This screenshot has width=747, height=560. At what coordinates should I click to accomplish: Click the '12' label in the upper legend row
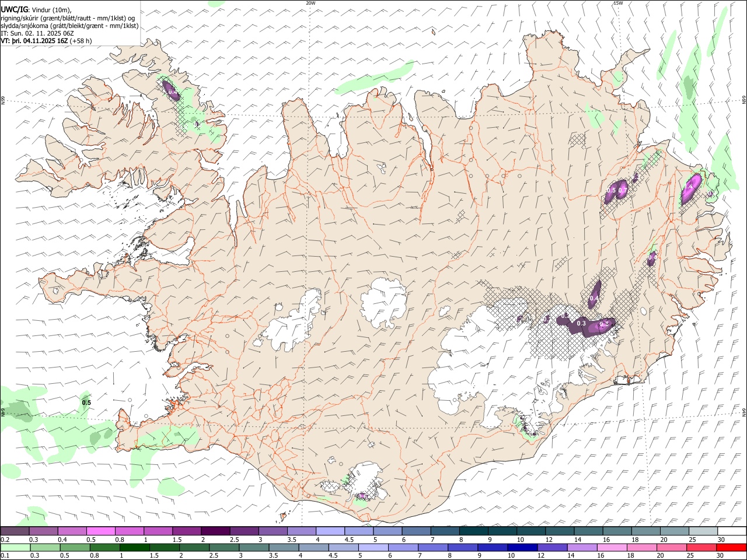pyautogui.click(x=549, y=540)
